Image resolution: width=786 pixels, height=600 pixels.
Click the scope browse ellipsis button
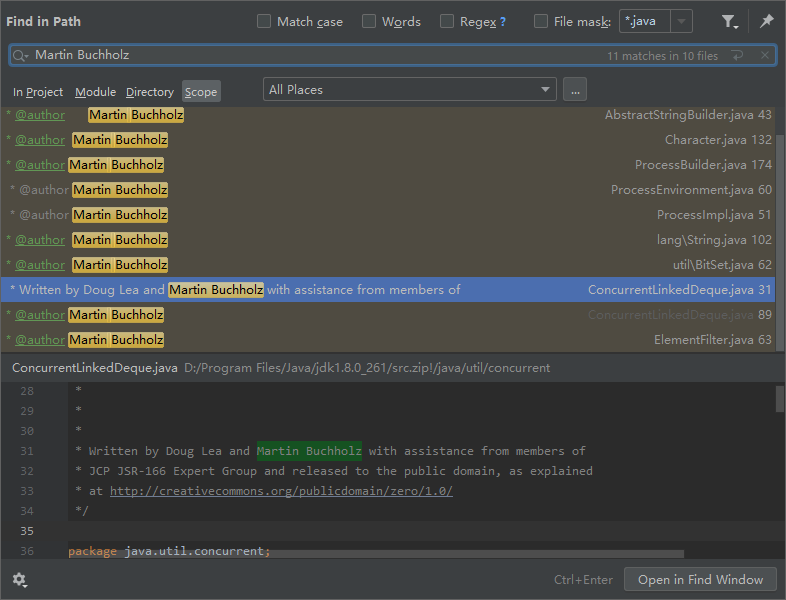(575, 89)
